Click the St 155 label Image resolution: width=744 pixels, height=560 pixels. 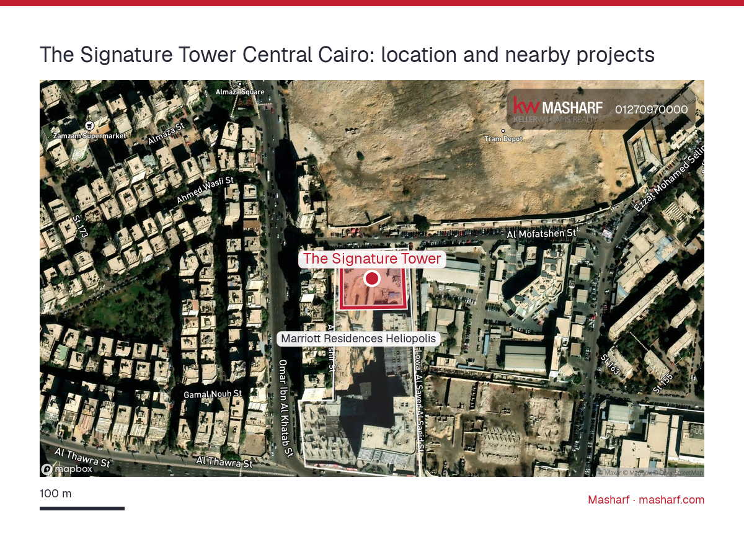pyautogui.click(x=663, y=383)
